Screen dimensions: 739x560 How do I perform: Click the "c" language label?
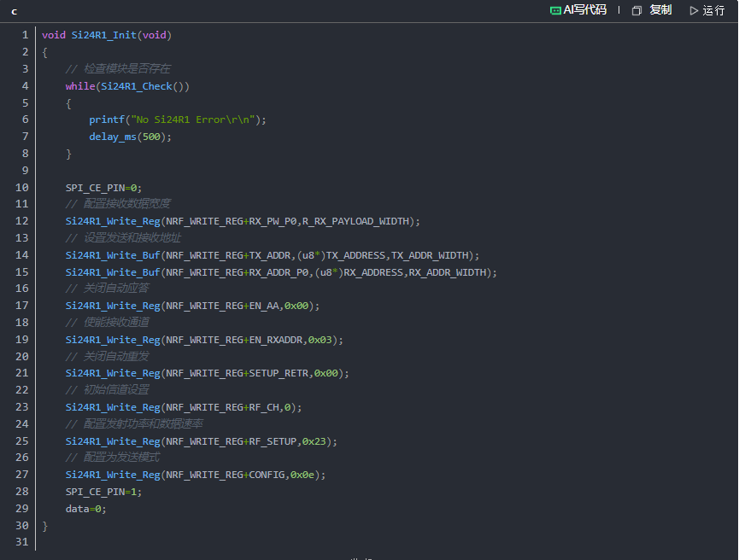click(14, 11)
